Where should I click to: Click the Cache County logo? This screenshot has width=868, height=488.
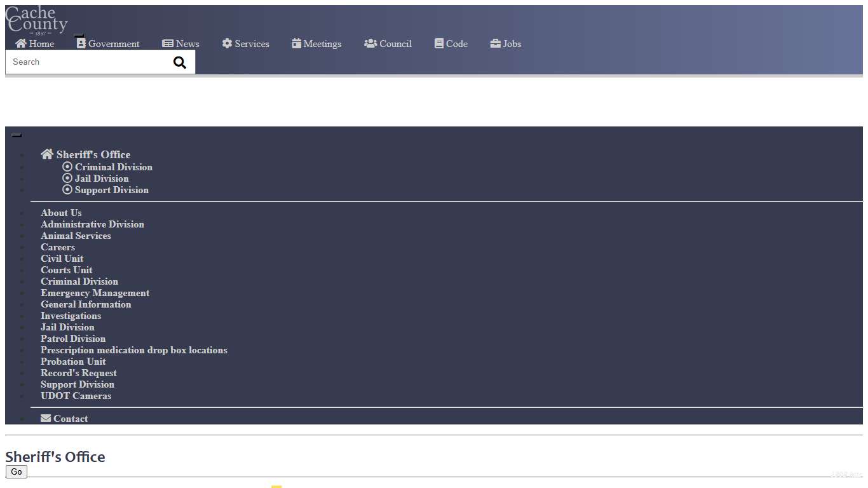pos(36,20)
